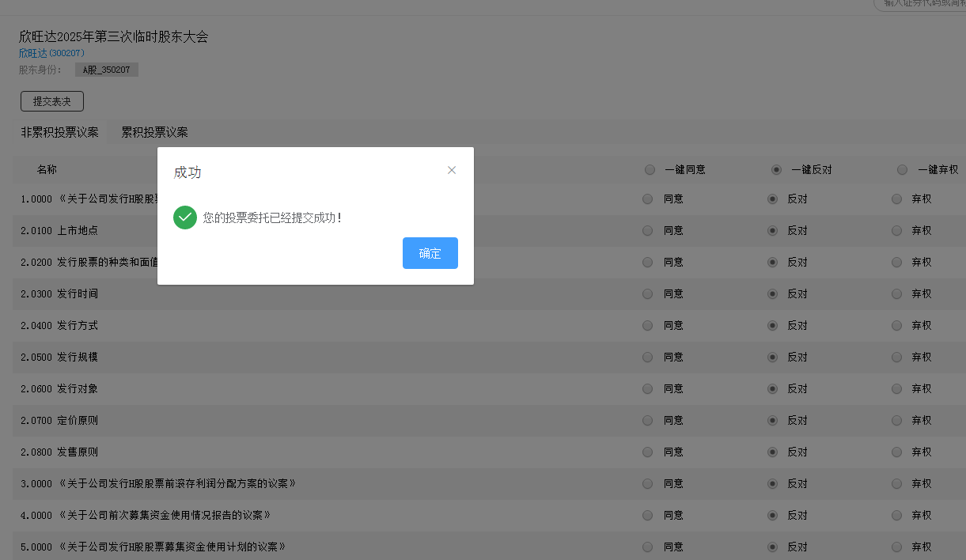Choose 同意 for 2.0700 定价原则
Screen dimensions: 966x560
[648, 420]
